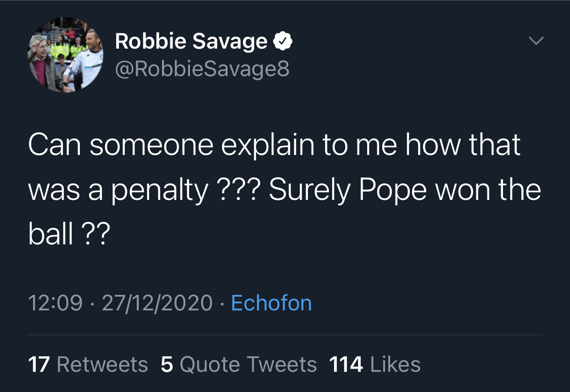
Task: Click the "ball ??" line of the tweet
Action: coord(69,234)
